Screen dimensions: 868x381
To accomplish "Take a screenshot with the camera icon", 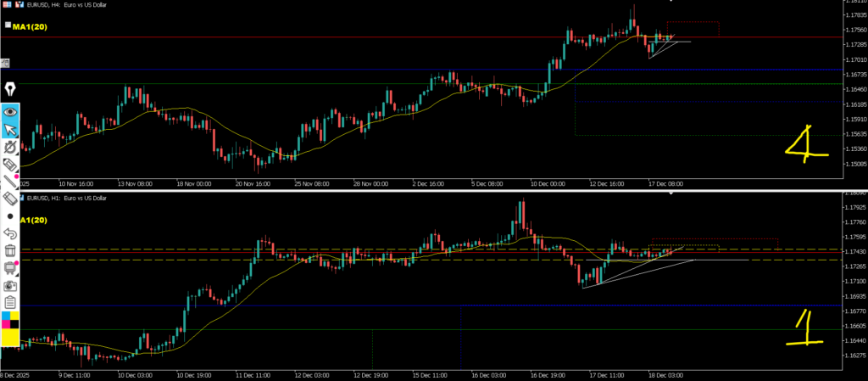I will point(10,286).
